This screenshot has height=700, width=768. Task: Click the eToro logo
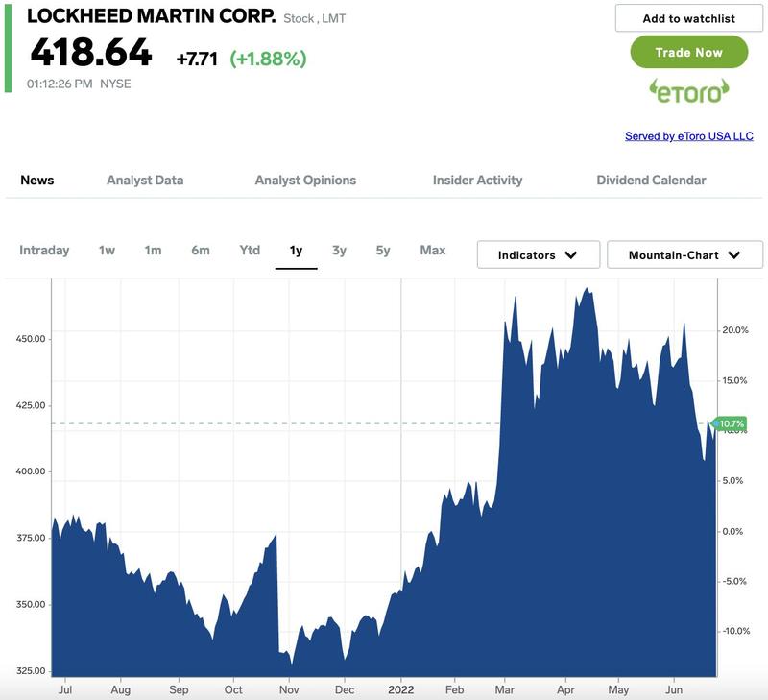point(688,91)
